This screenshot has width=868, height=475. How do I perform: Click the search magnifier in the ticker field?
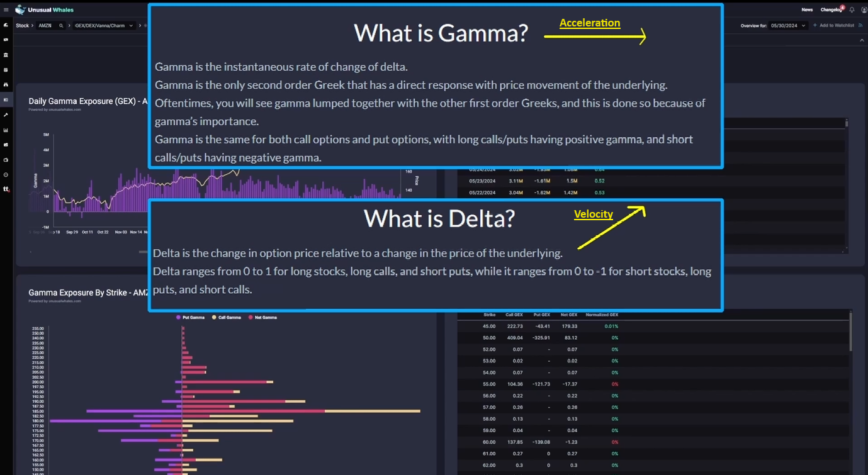pos(60,25)
